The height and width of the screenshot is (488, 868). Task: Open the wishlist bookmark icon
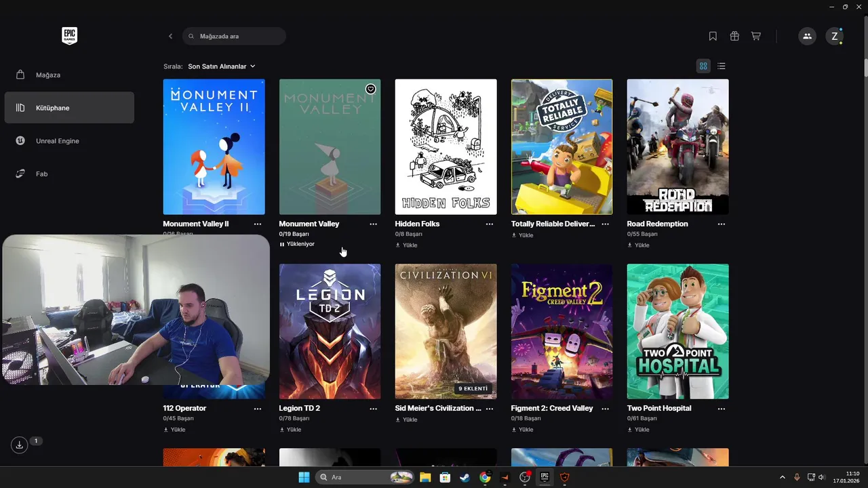click(x=713, y=36)
